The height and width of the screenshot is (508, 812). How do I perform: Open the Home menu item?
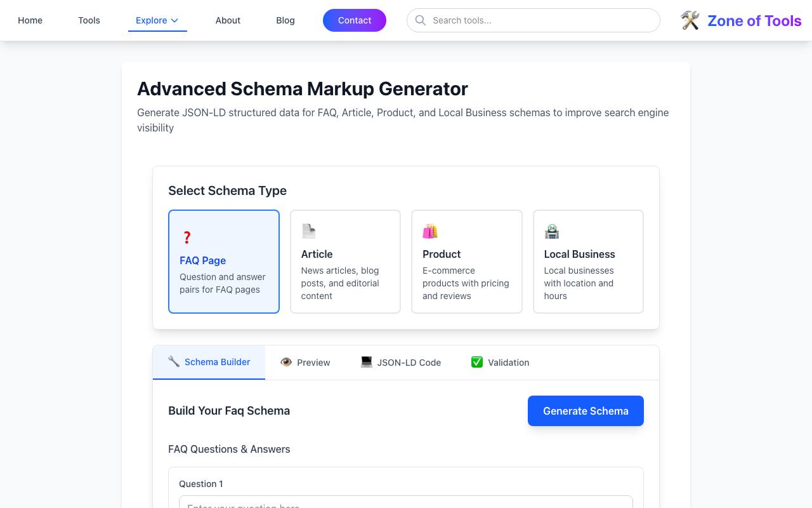click(30, 20)
